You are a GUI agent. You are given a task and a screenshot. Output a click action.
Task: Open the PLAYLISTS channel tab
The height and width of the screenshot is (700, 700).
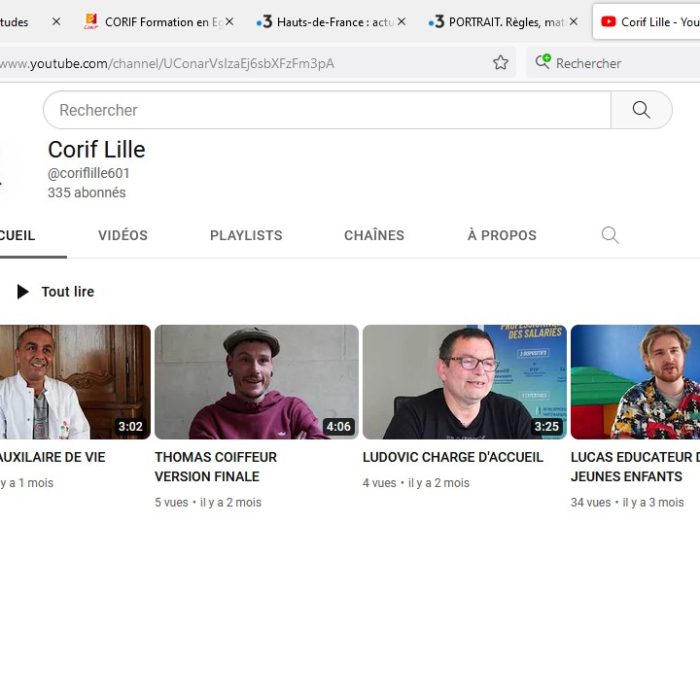click(x=246, y=235)
